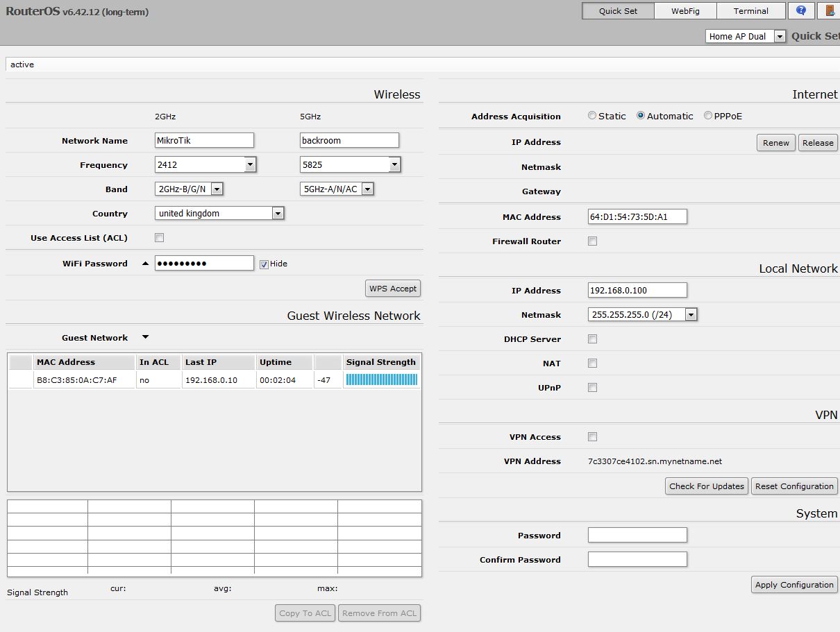Click the 5GHz Network Name field
The height and width of the screenshot is (632, 840).
pyautogui.click(x=349, y=140)
